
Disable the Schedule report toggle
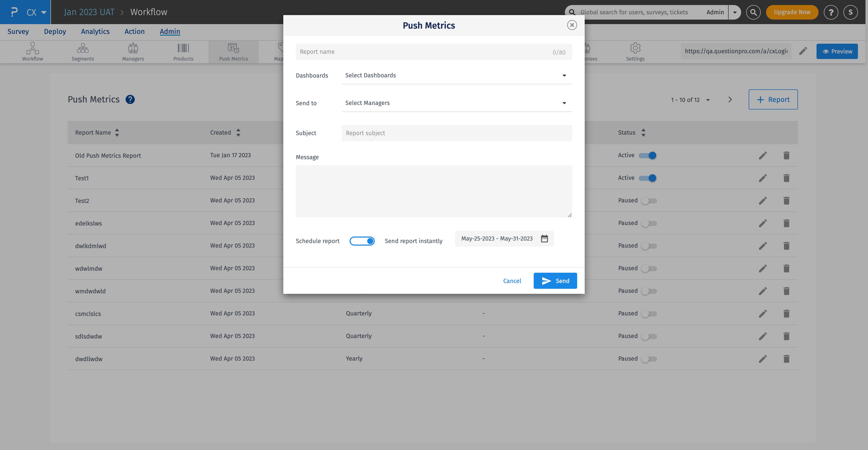362,241
